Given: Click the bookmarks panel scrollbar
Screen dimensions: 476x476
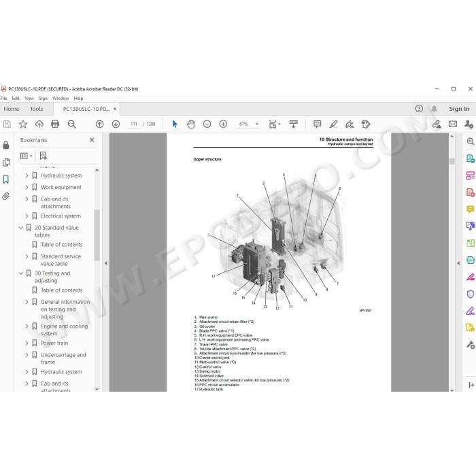Looking at the screenshot, I should (x=97, y=235).
